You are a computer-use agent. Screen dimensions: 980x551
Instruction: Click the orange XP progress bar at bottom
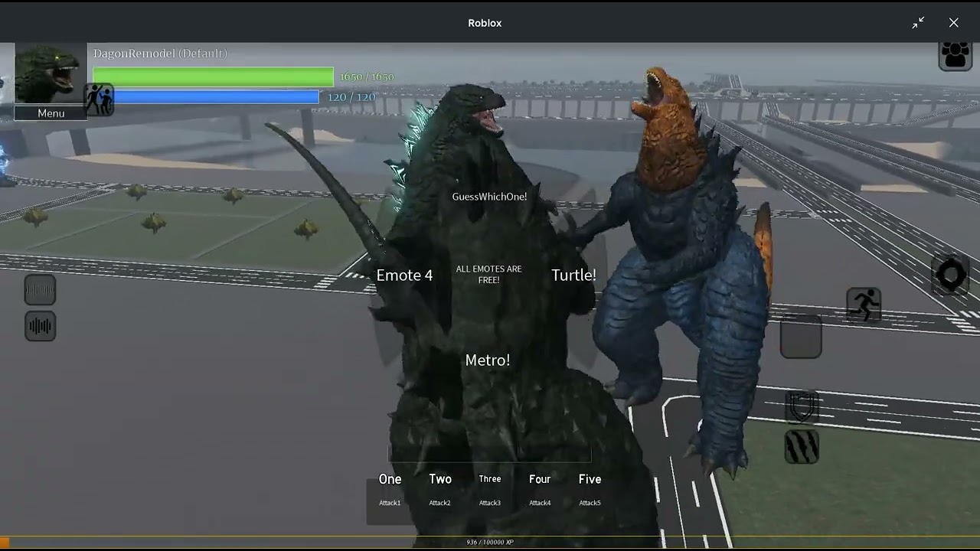coord(490,543)
